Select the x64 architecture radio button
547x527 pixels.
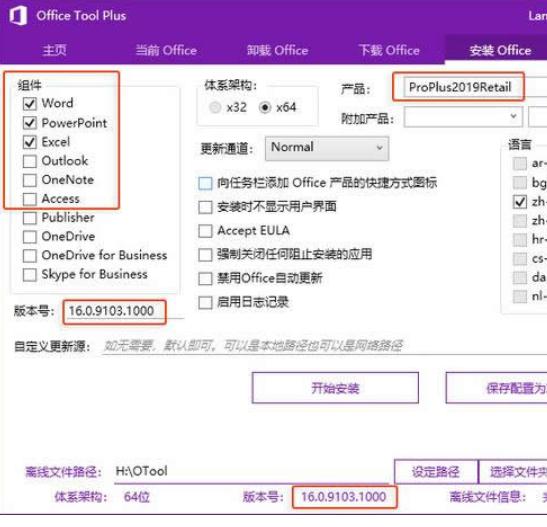pos(265,107)
